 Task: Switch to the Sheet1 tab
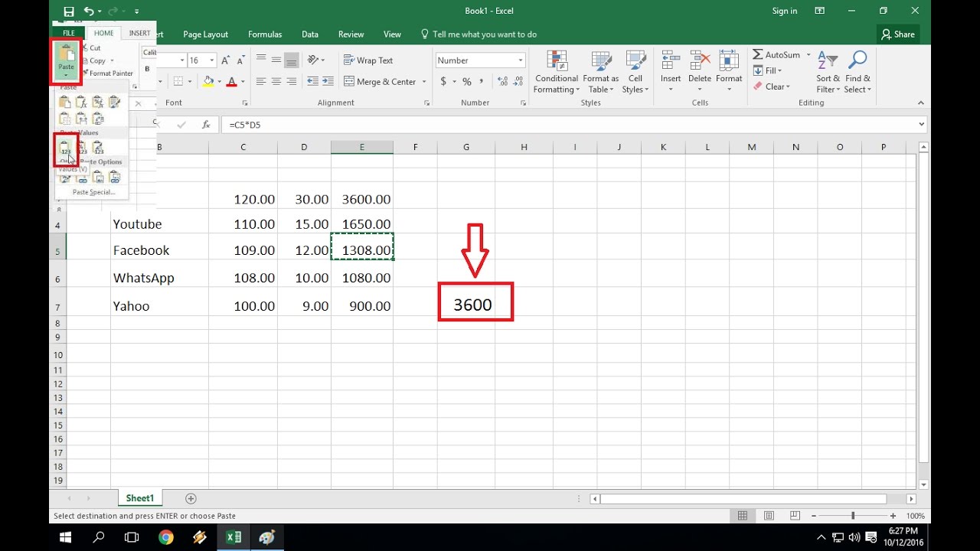tap(140, 498)
